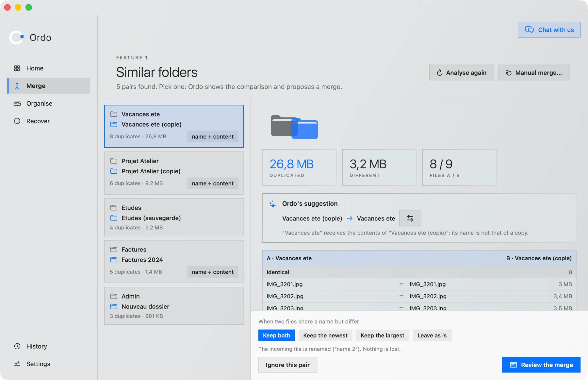Choose Keep the largest option
Screen dimensions: 588x380
[x=382, y=335]
